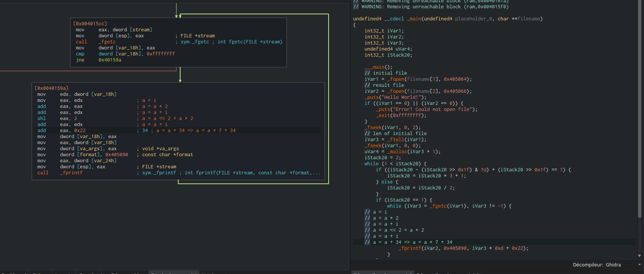
Task: Click the 'jne 0x40159a' instruction
Action: point(99,60)
